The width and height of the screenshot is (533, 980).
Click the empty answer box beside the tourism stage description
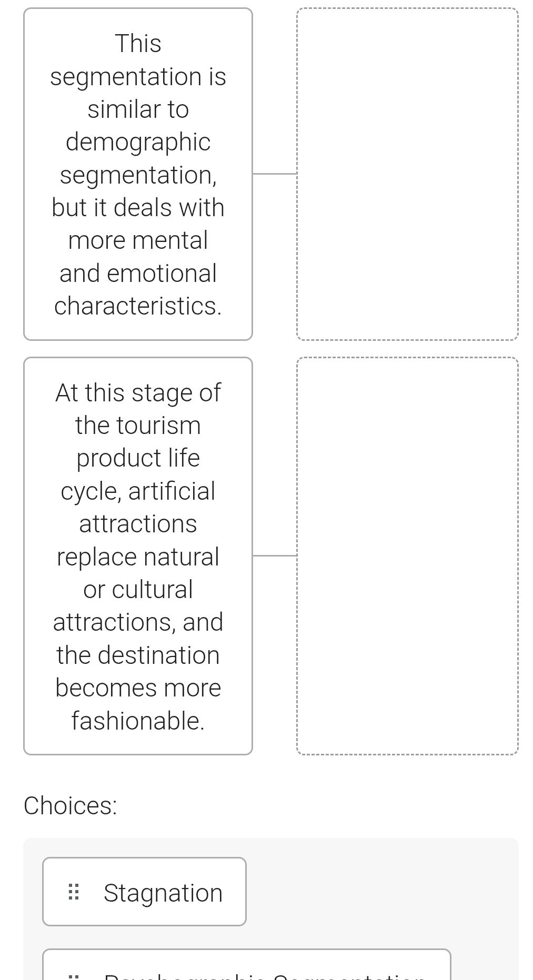coord(407,556)
